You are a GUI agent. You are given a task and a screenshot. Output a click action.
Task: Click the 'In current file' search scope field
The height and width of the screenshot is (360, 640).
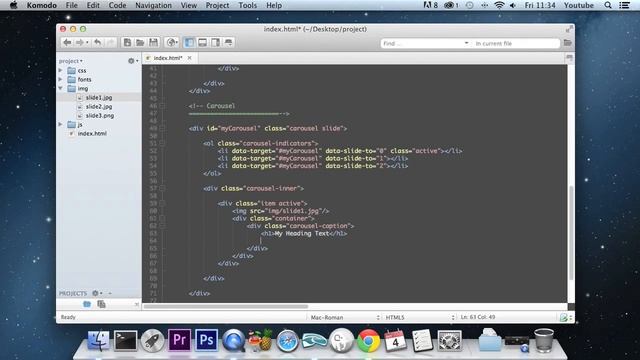[515, 43]
